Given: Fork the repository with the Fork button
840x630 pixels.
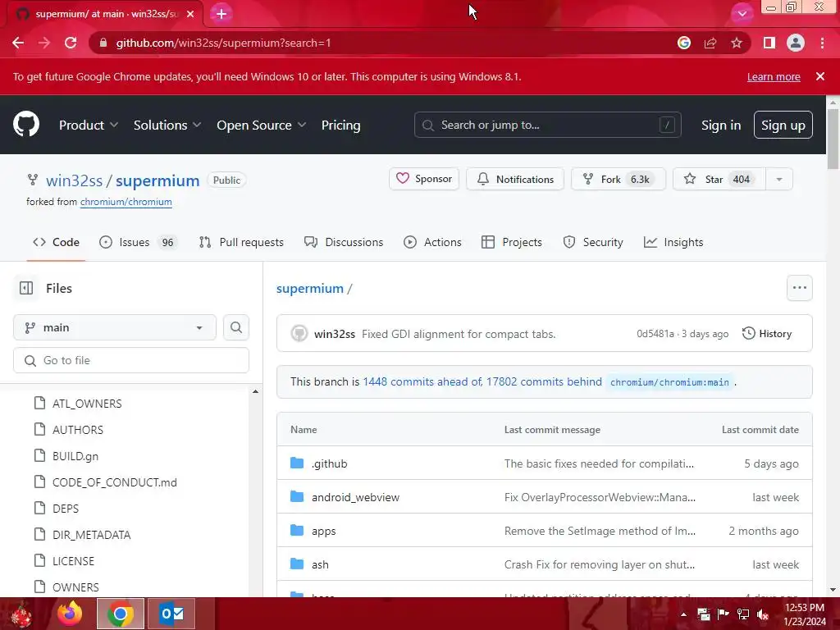Looking at the screenshot, I should tap(619, 179).
